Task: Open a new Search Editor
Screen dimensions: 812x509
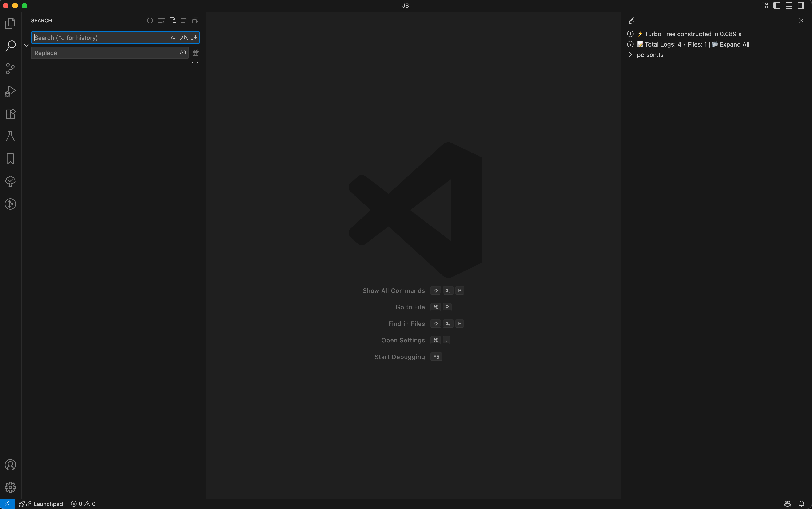Action: [172, 20]
